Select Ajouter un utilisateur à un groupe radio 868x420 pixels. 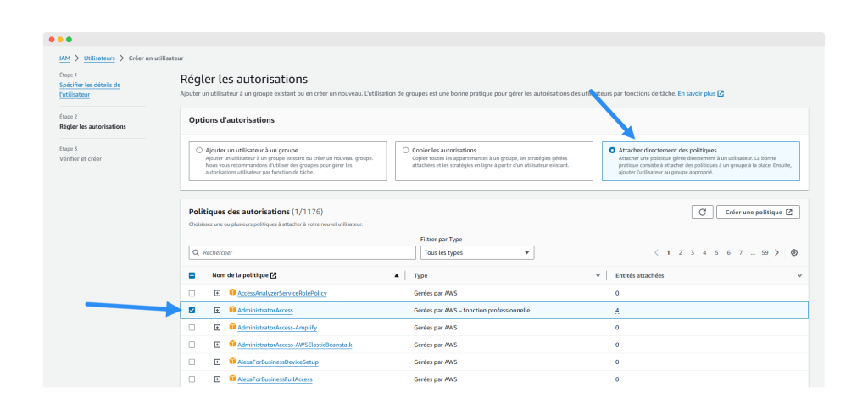click(199, 150)
